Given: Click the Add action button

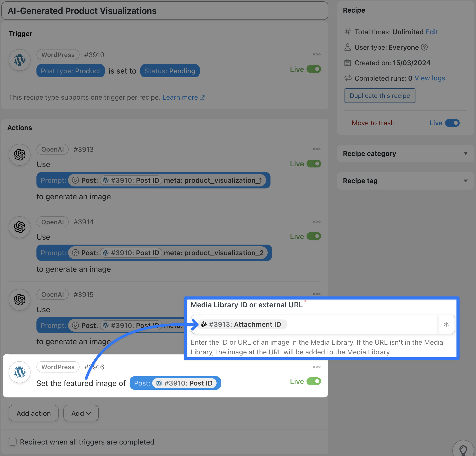Looking at the screenshot, I should (x=34, y=413).
